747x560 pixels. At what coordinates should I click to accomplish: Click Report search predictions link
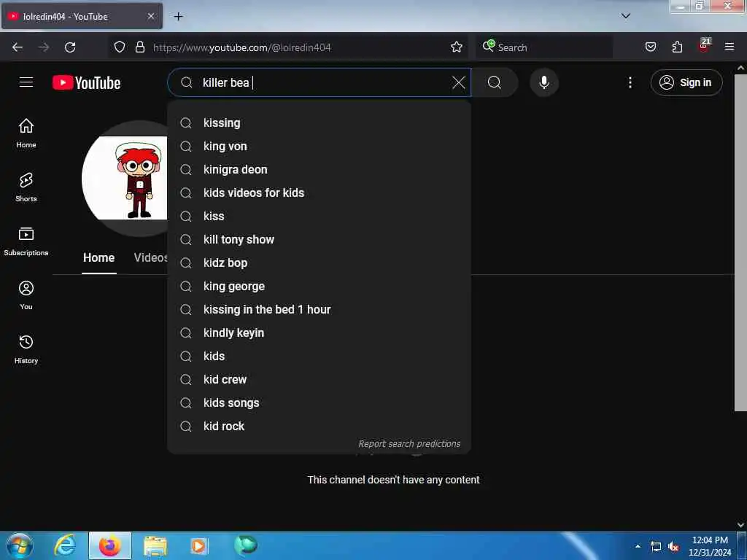409,444
